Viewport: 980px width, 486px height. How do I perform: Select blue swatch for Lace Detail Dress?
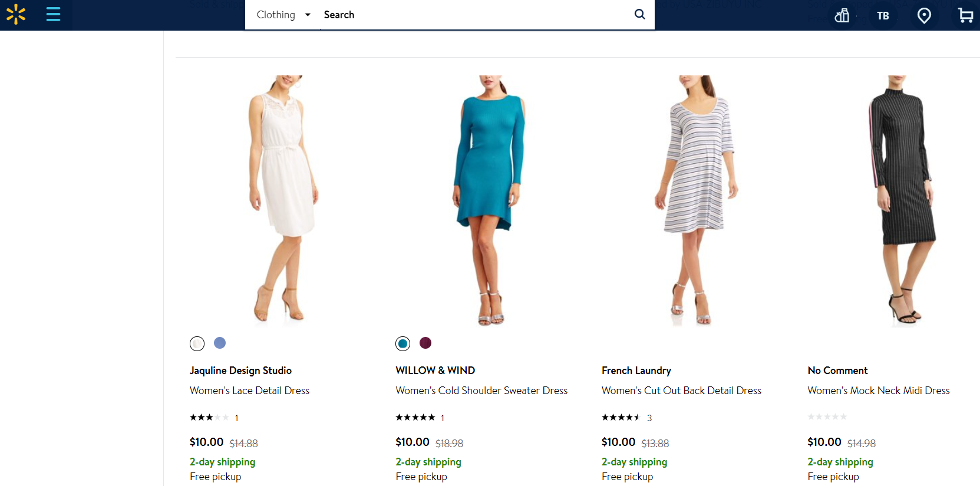click(220, 343)
